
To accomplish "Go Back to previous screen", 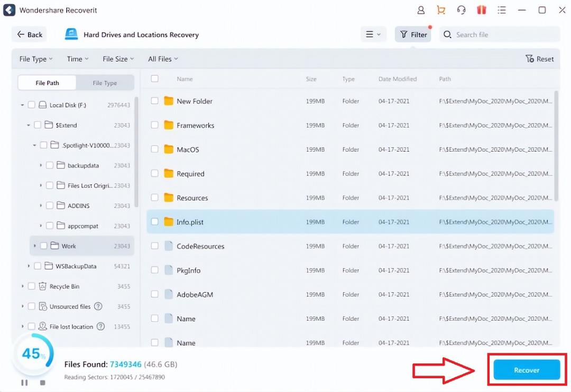I will [30, 34].
